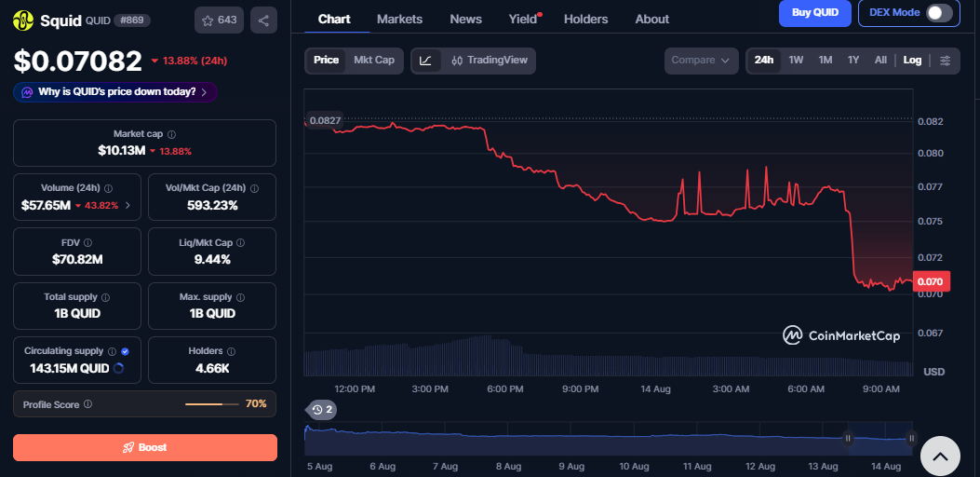Open the Yield tab
980x477 pixels.
point(523,20)
